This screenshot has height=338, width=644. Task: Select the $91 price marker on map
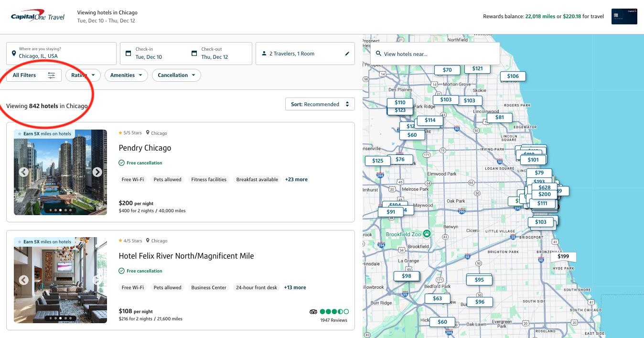[x=391, y=212]
